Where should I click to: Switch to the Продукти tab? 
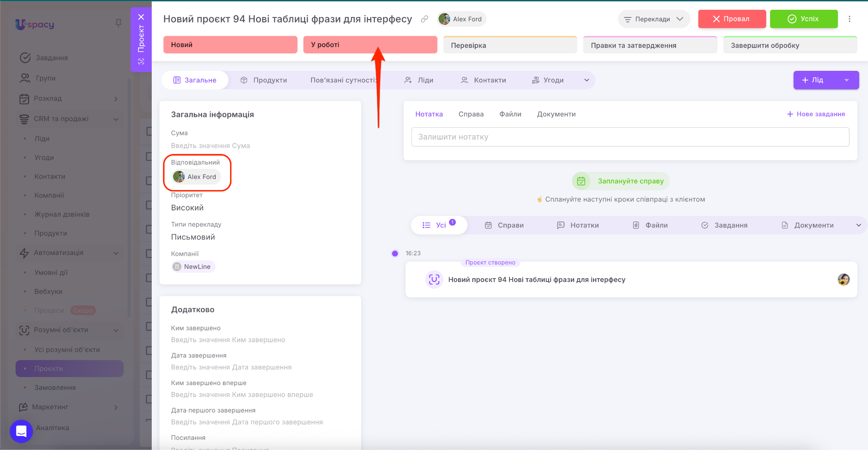(x=264, y=80)
